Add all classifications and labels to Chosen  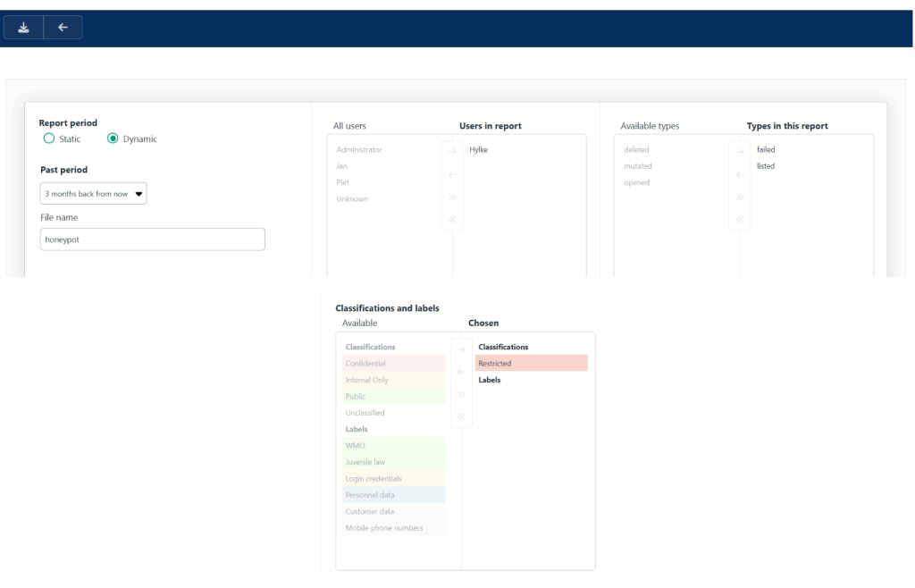[x=462, y=394]
